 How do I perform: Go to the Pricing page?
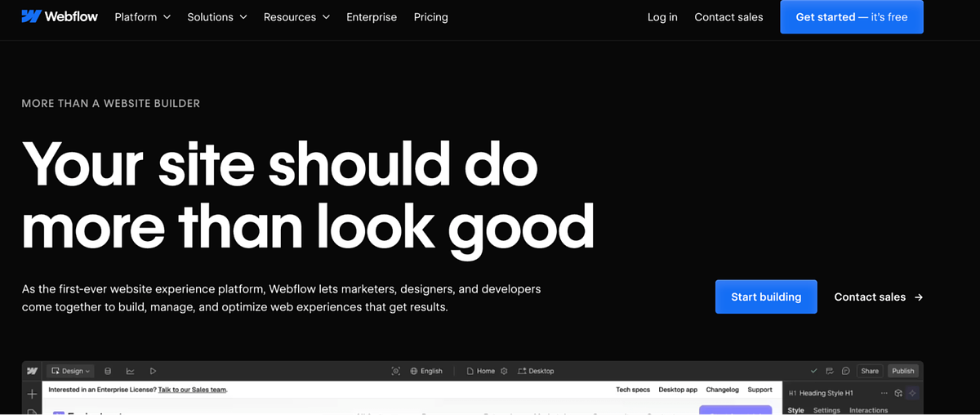pyautogui.click(x=430, y=17)
